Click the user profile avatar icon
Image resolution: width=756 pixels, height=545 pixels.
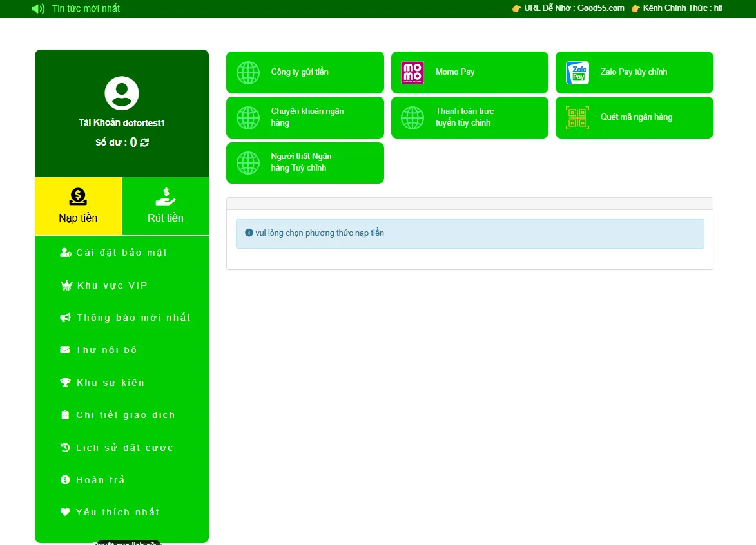[122, 93]
